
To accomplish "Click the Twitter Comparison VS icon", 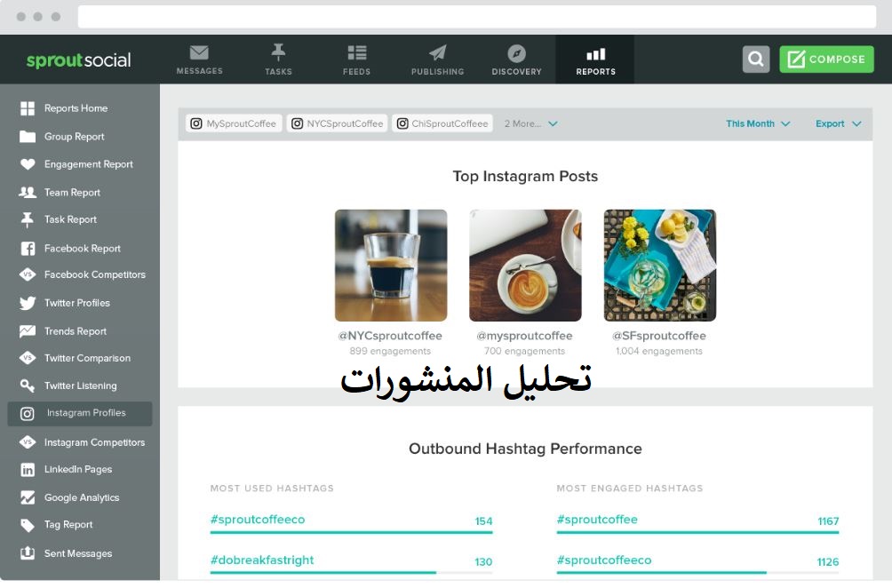I will point(28,358).
